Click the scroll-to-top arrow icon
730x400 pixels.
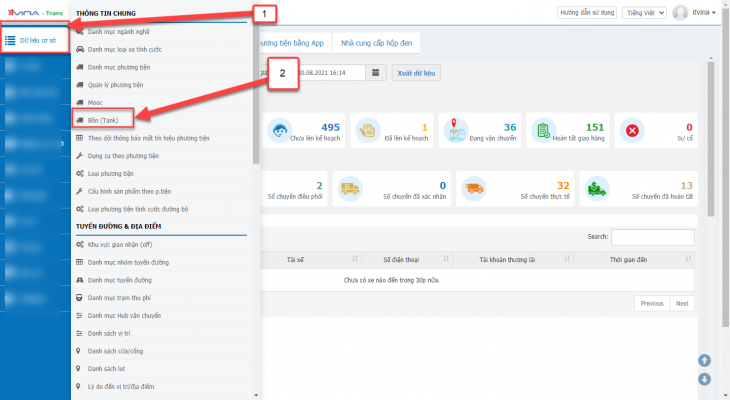(705, 360)
